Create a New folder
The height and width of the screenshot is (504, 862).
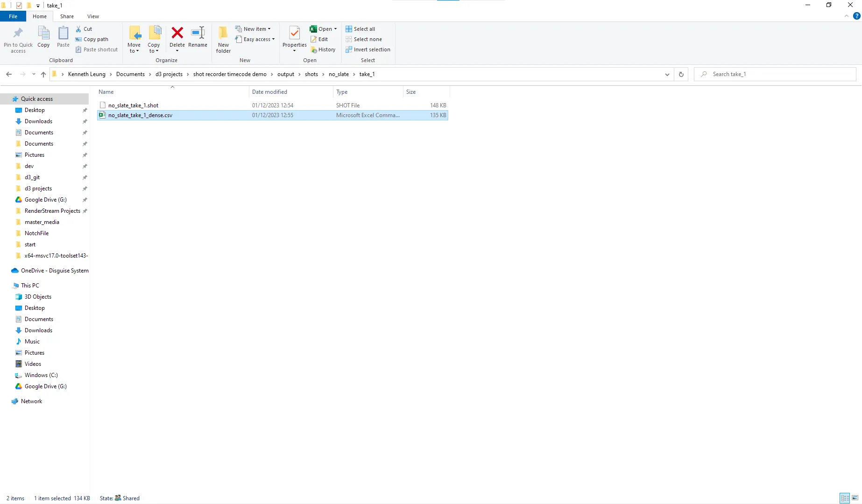coord(223,39)
